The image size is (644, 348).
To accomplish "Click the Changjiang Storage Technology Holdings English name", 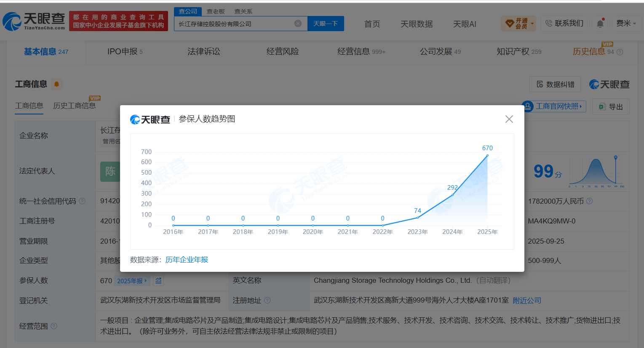I will [x=393, y=280].
